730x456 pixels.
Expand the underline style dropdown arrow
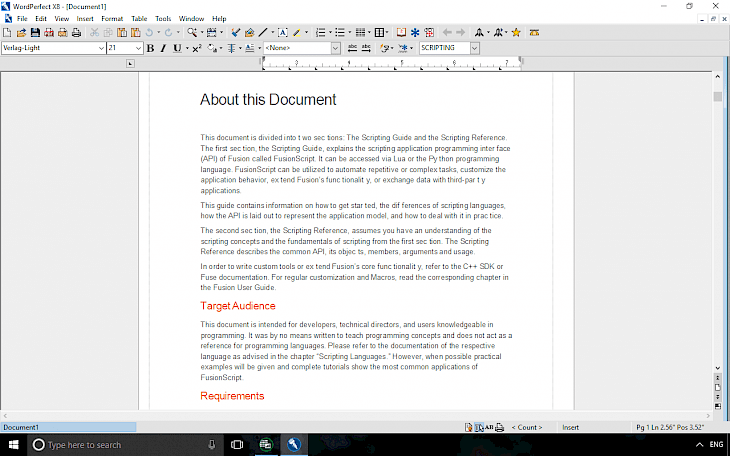[187, 48]
